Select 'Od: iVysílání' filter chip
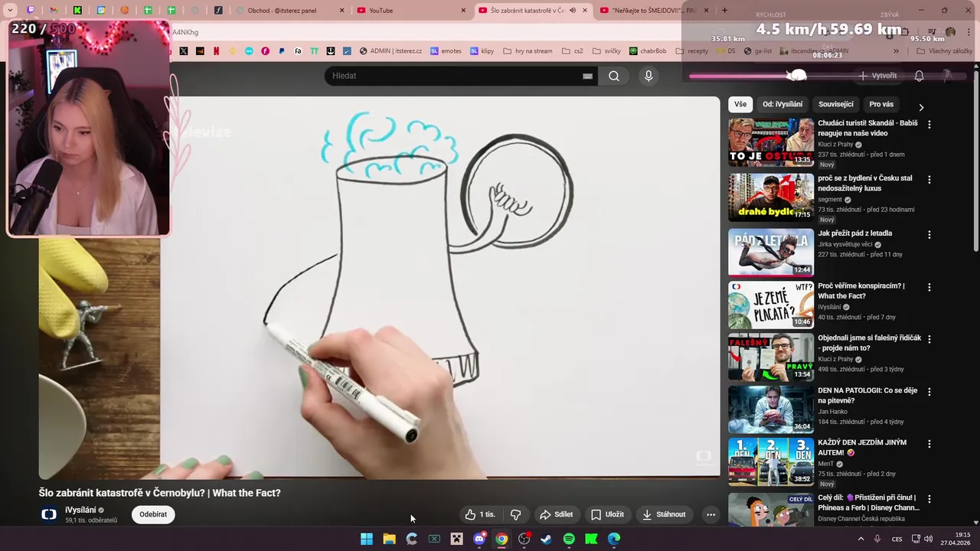Viewport: 980px width, 551px height. [782, 104]
